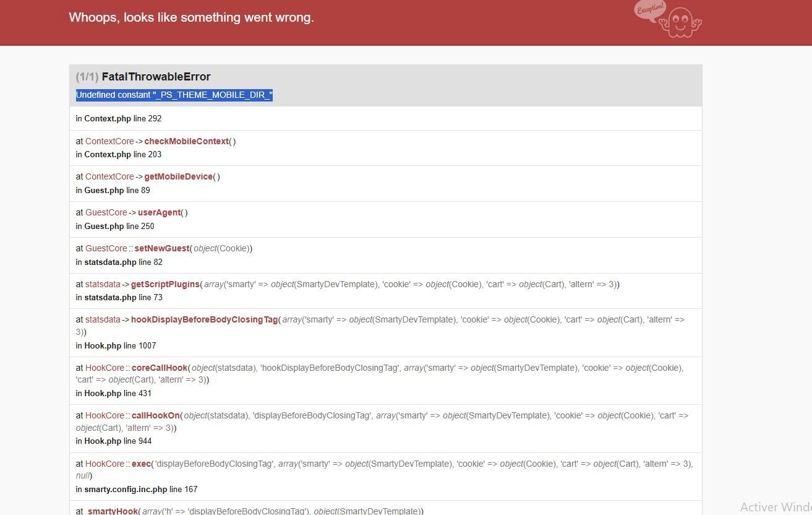Click 'Hook.php' at line 944

click(103, 441)
